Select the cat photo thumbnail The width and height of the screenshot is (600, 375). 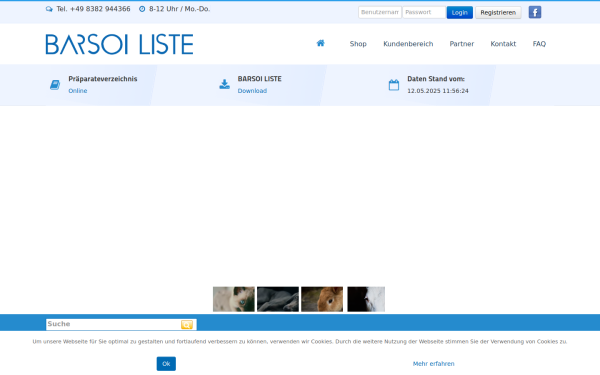[x=234, y=299]
